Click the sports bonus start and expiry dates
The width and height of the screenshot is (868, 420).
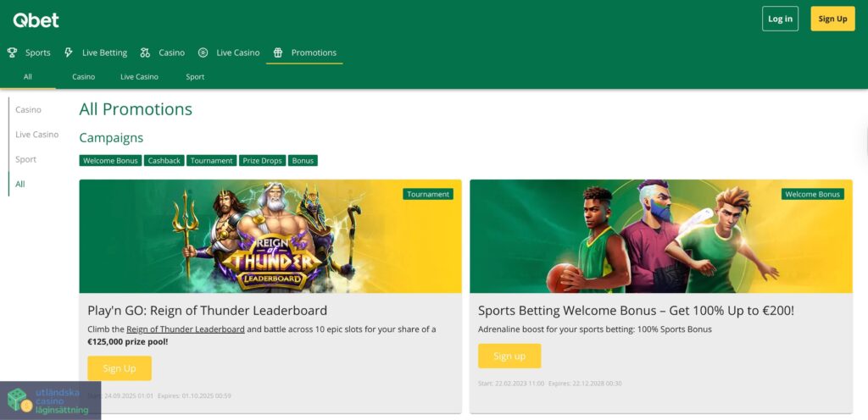pos(549,384)
